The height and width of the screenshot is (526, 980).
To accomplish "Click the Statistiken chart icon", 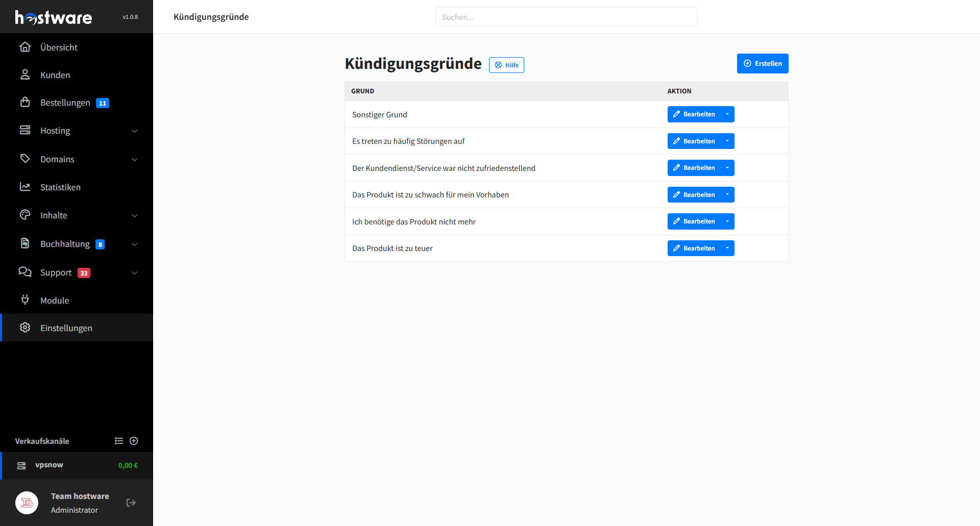I will (25, 187).
